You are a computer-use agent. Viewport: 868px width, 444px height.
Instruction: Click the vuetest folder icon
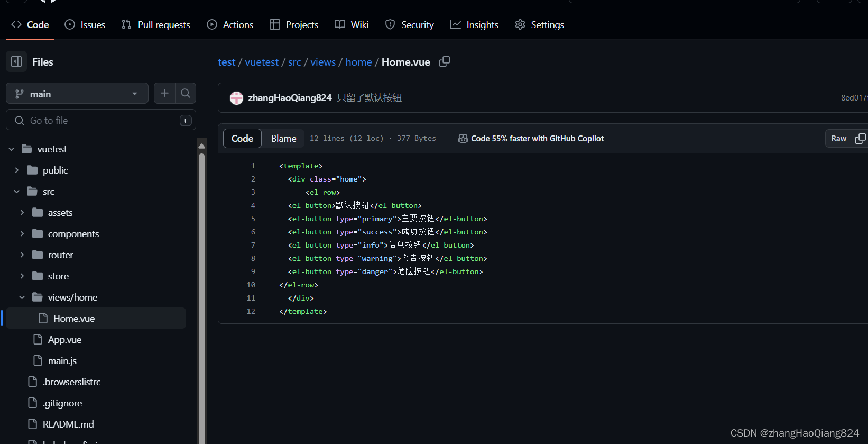click(27, 149)
